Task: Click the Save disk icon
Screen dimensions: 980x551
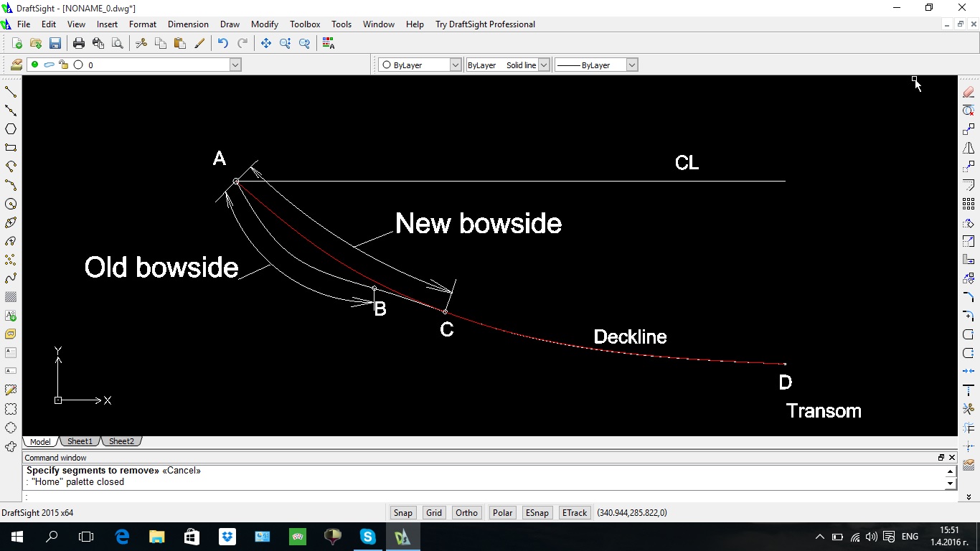Action: [x=55, y=44]
